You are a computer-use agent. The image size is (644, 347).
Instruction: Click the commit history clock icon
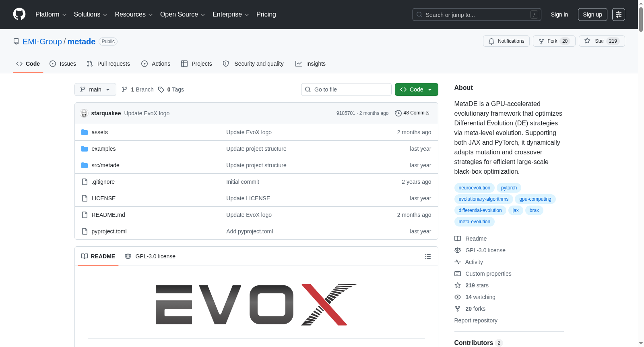[398, 113]
